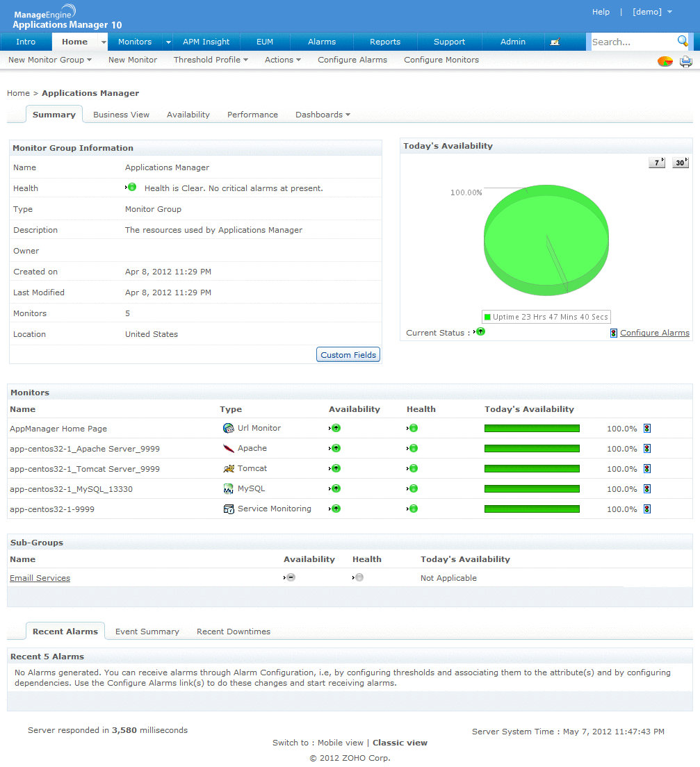The image size is (700, 767).
Task: Click green Uptime legend swatch
Action: pos(487,317)
